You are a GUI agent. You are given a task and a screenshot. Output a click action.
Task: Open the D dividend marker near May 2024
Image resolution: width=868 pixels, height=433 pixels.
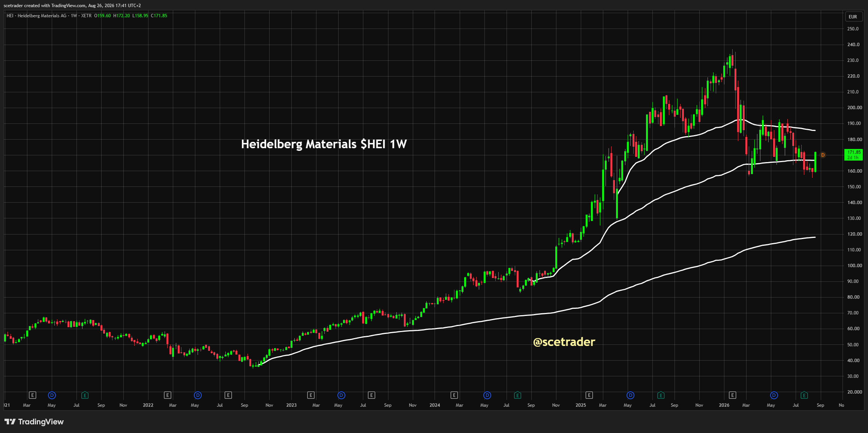click(x=487, y=395)
